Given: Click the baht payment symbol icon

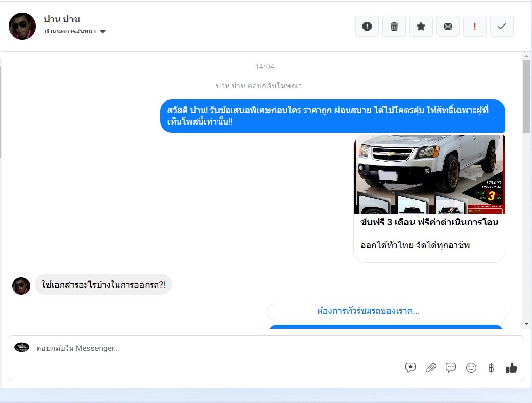Looking at the screenshot, I should coord(491,368).
